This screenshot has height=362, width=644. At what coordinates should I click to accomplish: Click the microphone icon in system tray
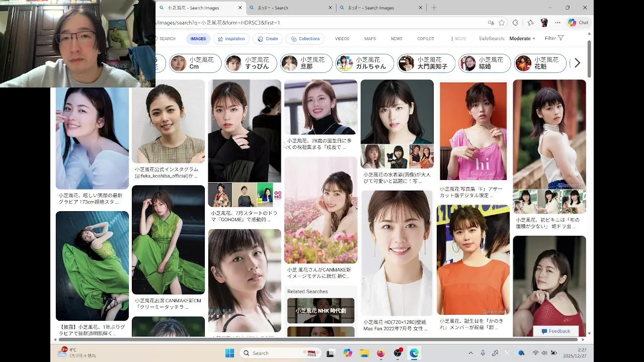point(483,353)
